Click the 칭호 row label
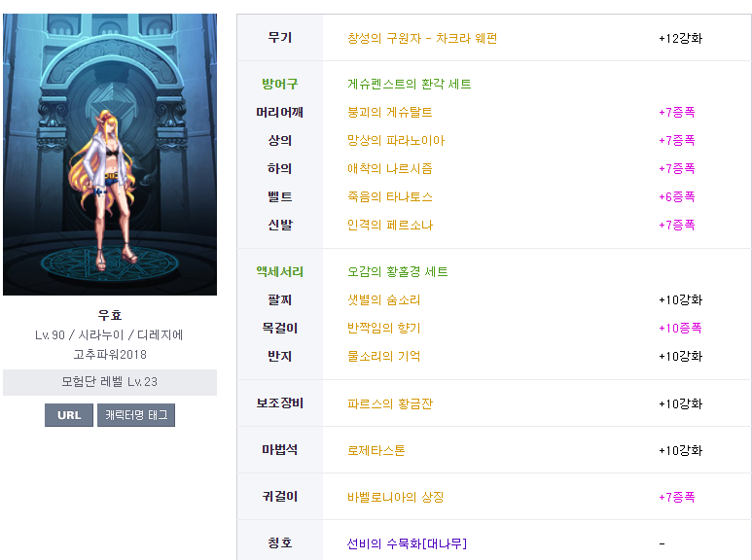The image size is (752, 560). pyautogui.click(x=279, y=542)
